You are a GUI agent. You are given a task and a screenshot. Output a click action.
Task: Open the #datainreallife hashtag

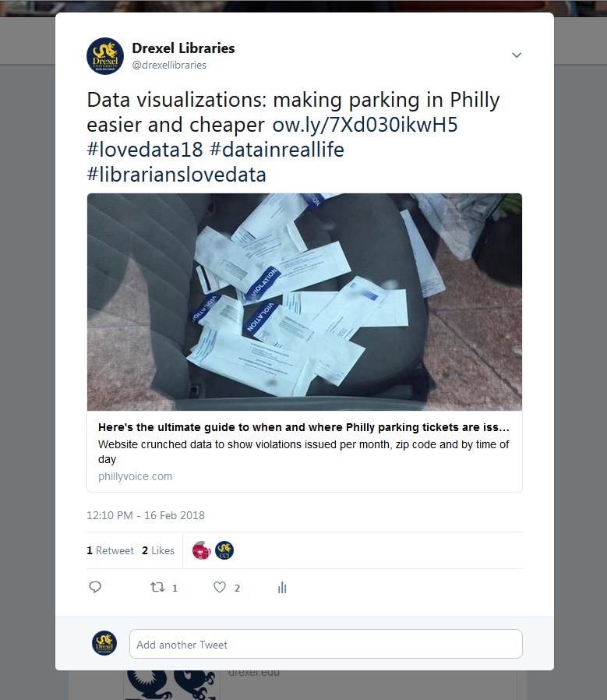click(x=277, y=150)
